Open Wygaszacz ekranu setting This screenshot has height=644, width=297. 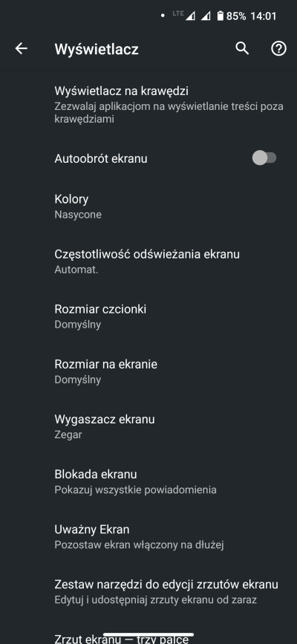pos(148,426)
